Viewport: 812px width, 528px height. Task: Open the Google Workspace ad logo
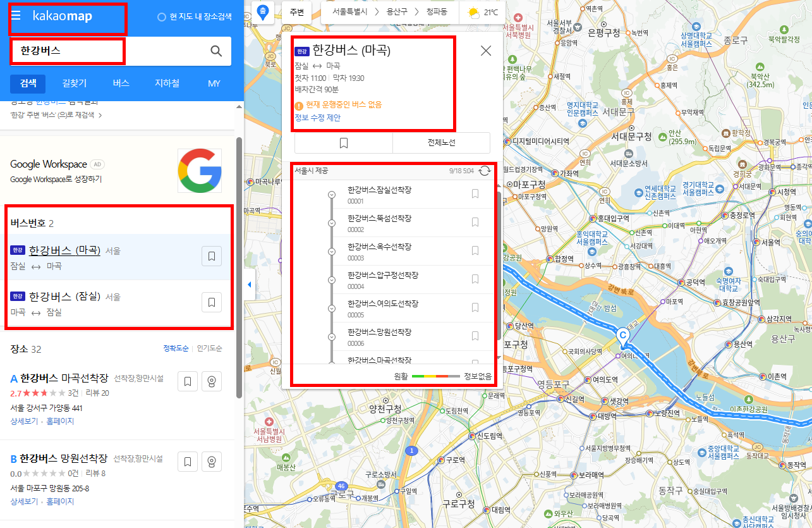point(200,171)
